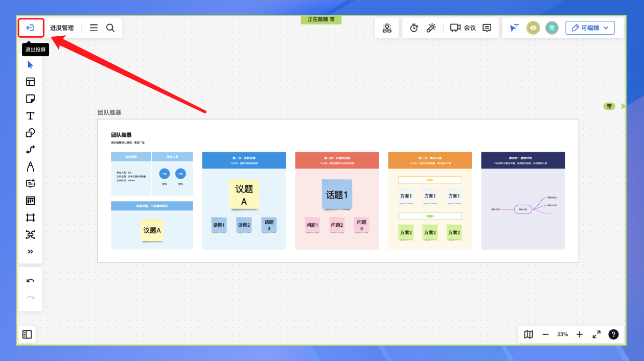644x361 pixels.
Task: Enter fullscreen with expand arrows icon
Action: (596, 334)
